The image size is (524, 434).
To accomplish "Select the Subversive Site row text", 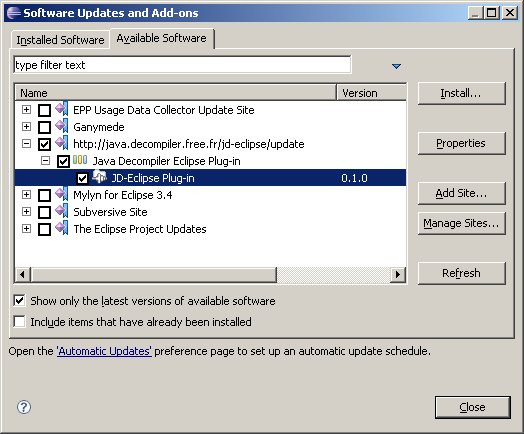I will pyautogui.click(x=110, y=212).
